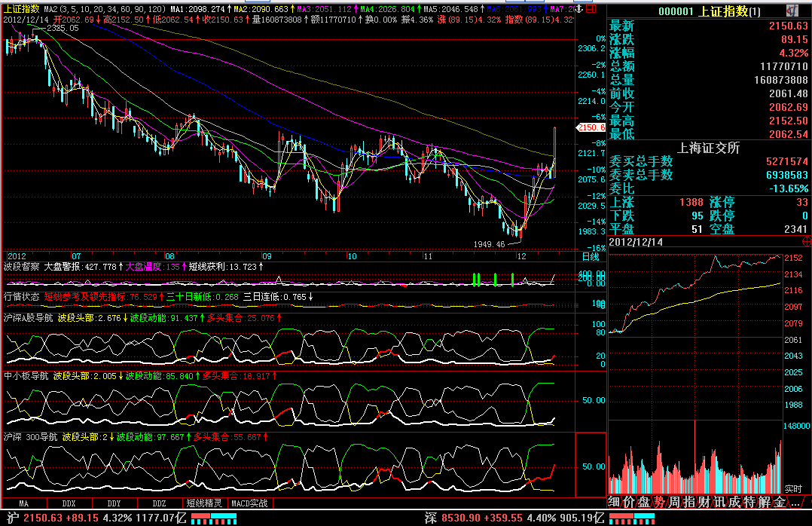Click the 沪深 300导航 indicator name
This screenshot has width=812, height=526.
pyautogui.click(x=30, y=437)
